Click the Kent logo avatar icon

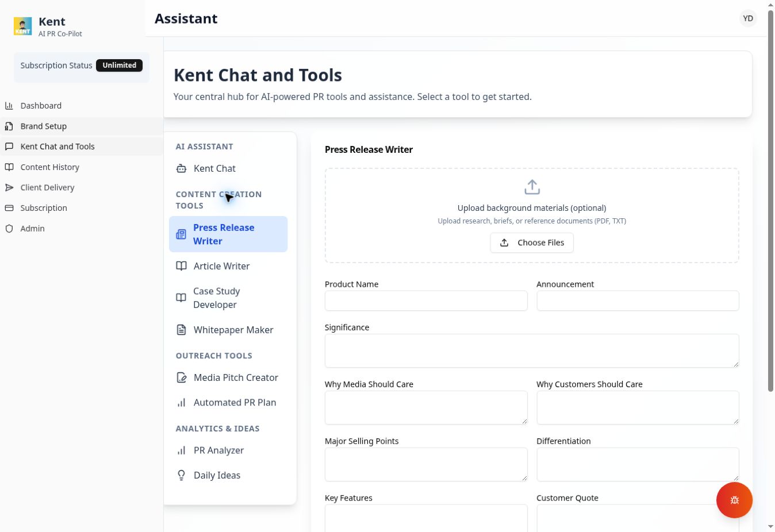[x=23, y=26]
